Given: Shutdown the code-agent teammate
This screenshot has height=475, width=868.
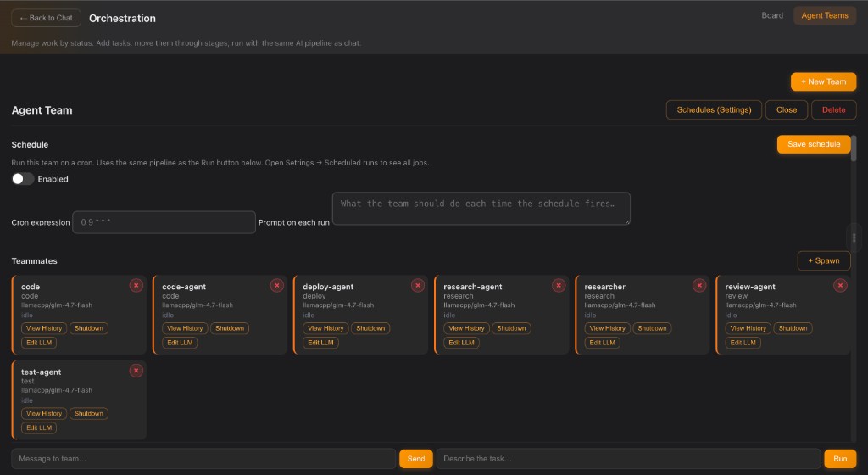Looking at the screenshot, I should pos(230,328).
